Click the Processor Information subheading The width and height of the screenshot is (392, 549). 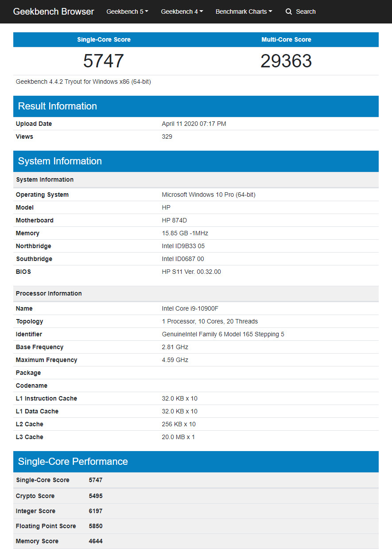49,293
